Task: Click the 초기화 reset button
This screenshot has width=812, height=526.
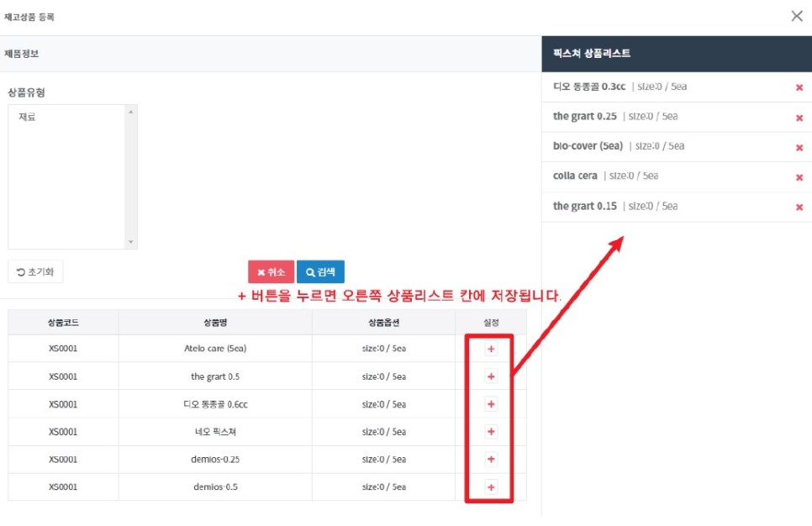Action: click(35, 272)
